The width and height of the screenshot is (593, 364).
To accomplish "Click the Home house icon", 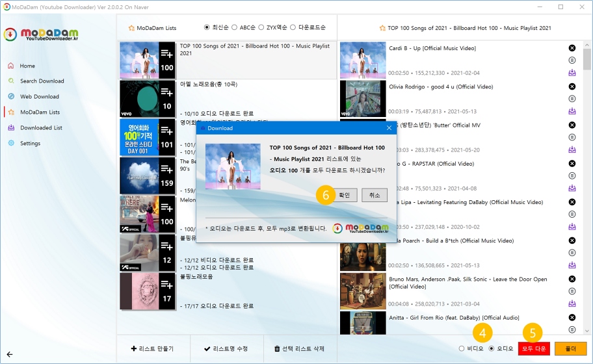I will [x=11, y=66].
